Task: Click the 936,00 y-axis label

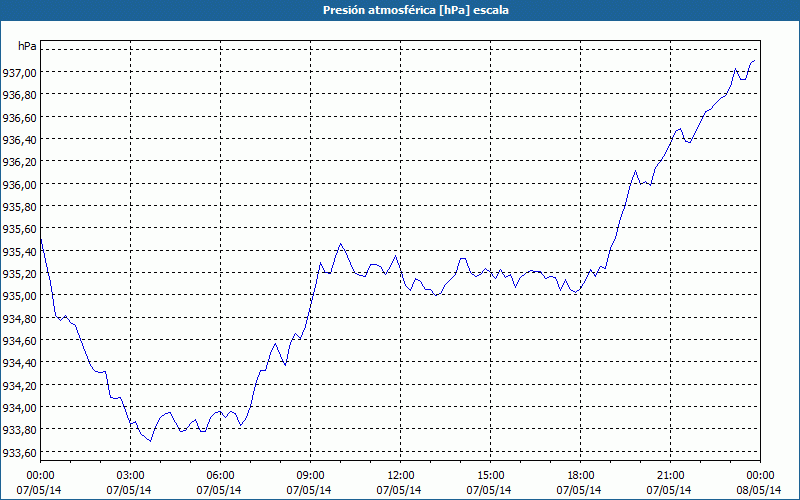Action: [19, 185]
